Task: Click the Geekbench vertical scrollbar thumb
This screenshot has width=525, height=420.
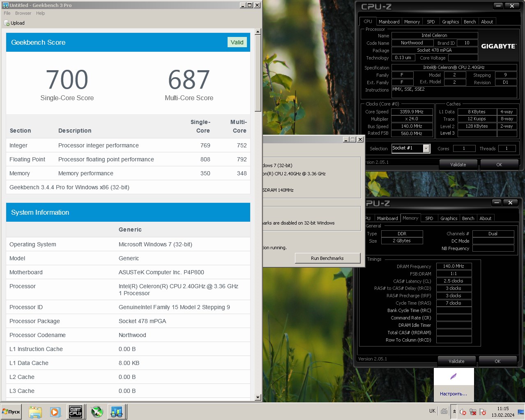Action: tap(258, 73)
